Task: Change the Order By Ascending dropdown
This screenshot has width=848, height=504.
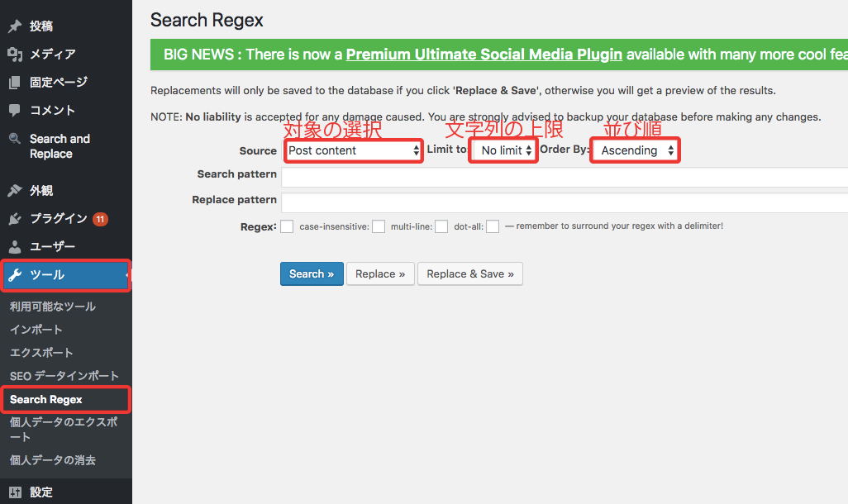Action: click(x=636, y=150)
